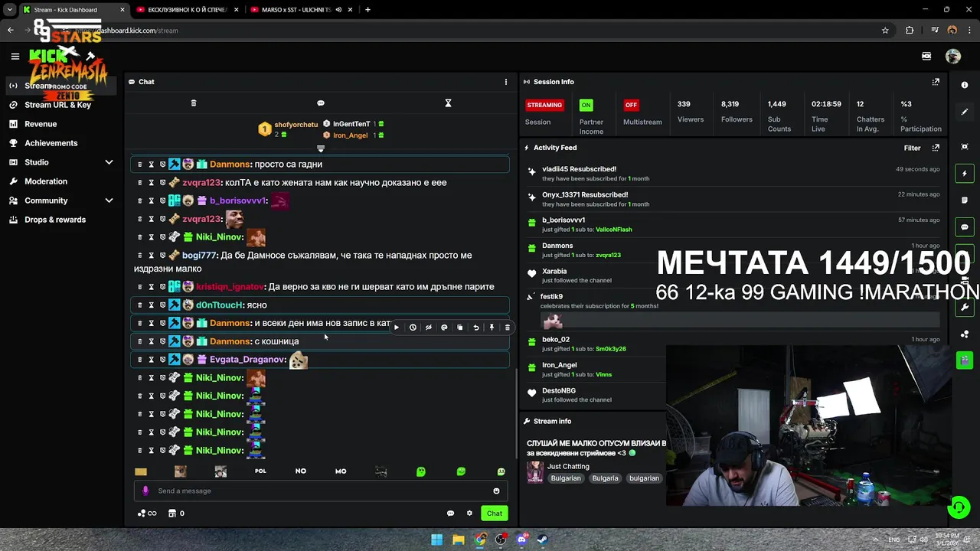Open File Explorer from taskbar
Screen dimensions: 980x551
[x=458, y=540]
